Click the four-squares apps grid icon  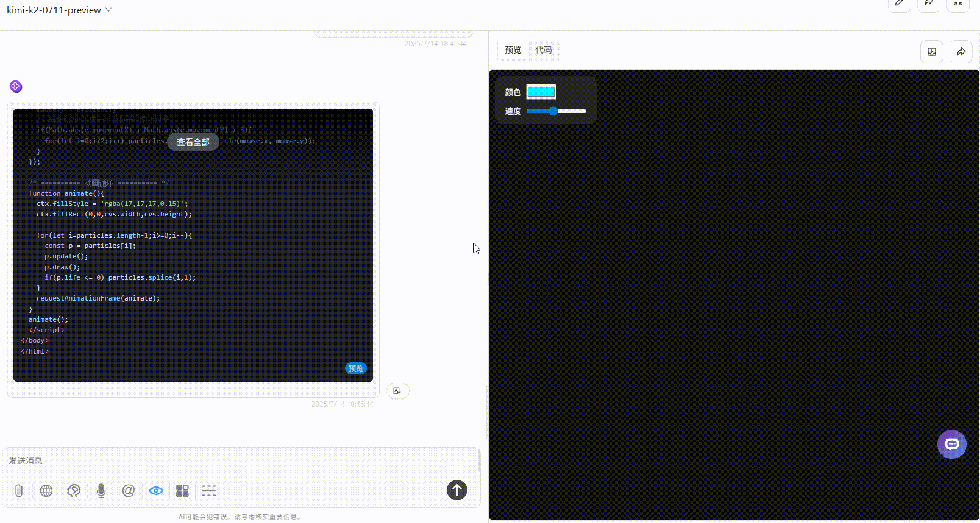(x=182, y=491)
